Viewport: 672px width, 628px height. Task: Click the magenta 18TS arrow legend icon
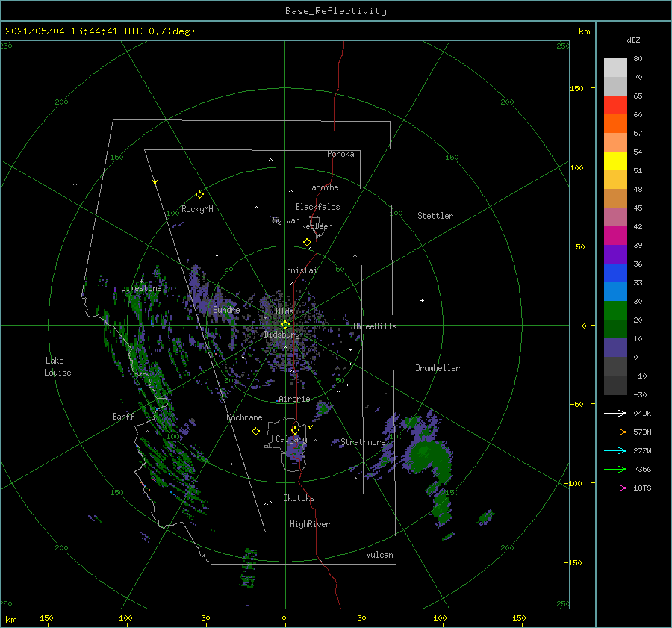(615, 488)
